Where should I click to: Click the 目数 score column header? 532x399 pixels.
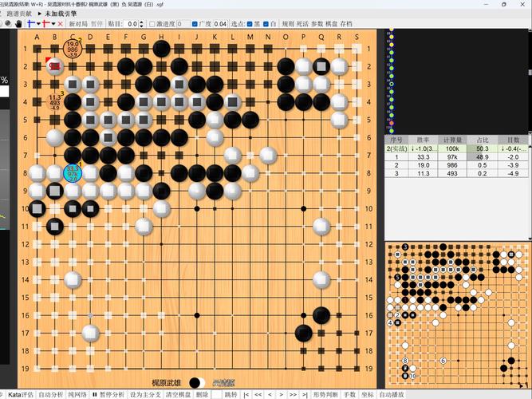pos(513,140)
